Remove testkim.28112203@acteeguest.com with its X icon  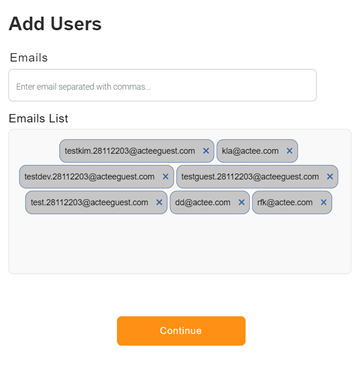click(206, 151)
